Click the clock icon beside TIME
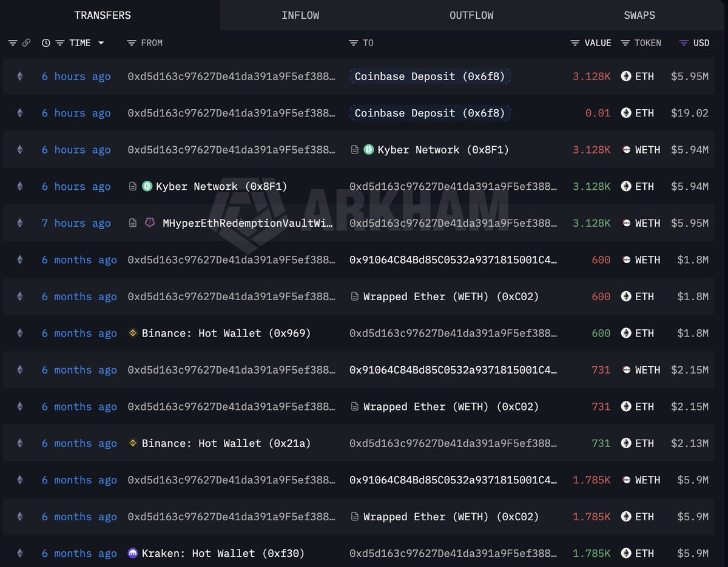 pos(46,43)
